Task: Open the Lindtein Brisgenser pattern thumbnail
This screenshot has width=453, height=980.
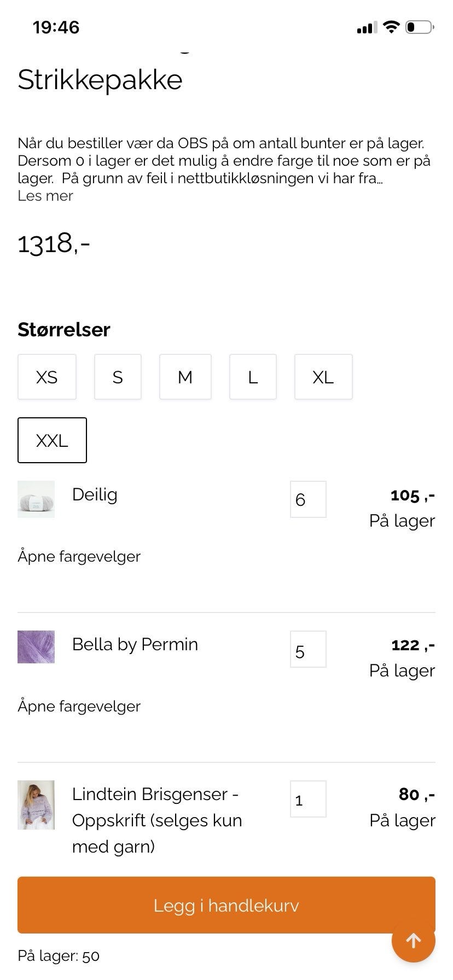Action: [x=36, y=804]
